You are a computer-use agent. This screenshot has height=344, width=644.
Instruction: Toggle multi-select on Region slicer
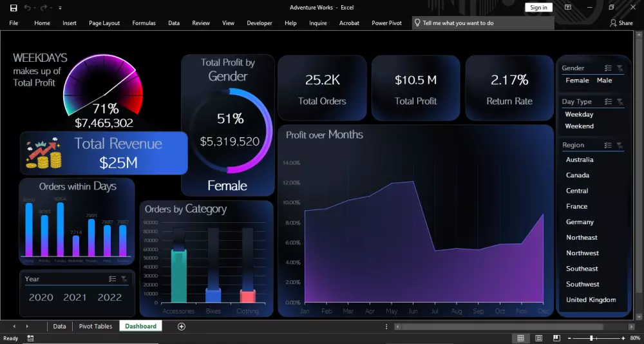[x=609, y=145]
